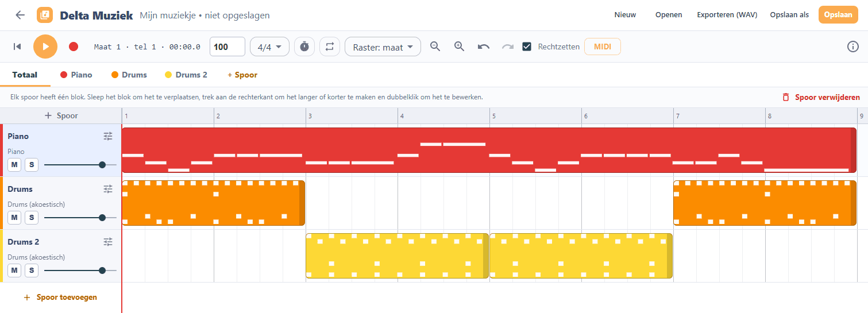Open mixer settings for Drums track
The image size is (868, 313).
point(108,189)
